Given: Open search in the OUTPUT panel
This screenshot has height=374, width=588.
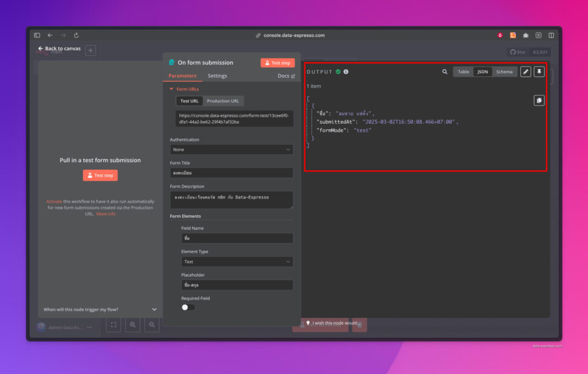Looking at the screenshot, I should [x=444, y=71].
